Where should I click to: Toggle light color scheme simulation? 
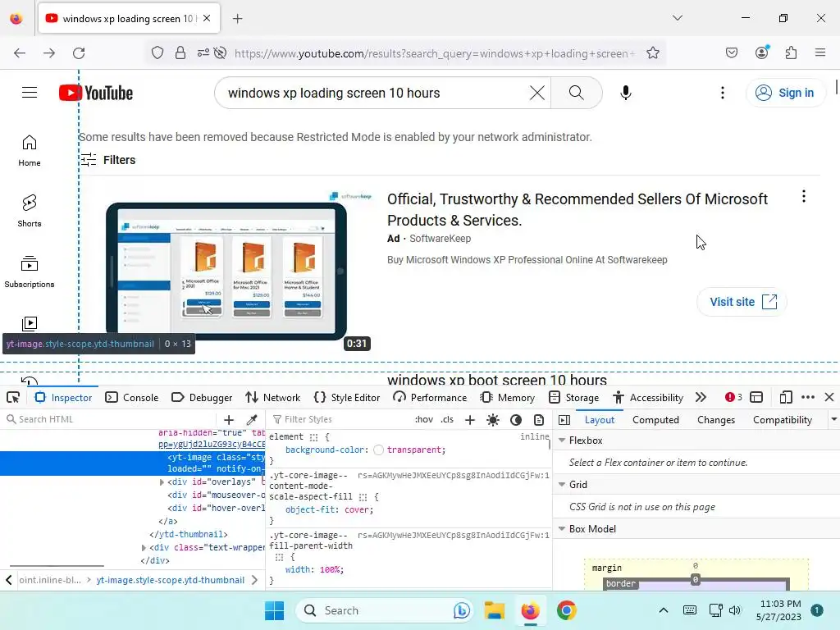[493, 420]
